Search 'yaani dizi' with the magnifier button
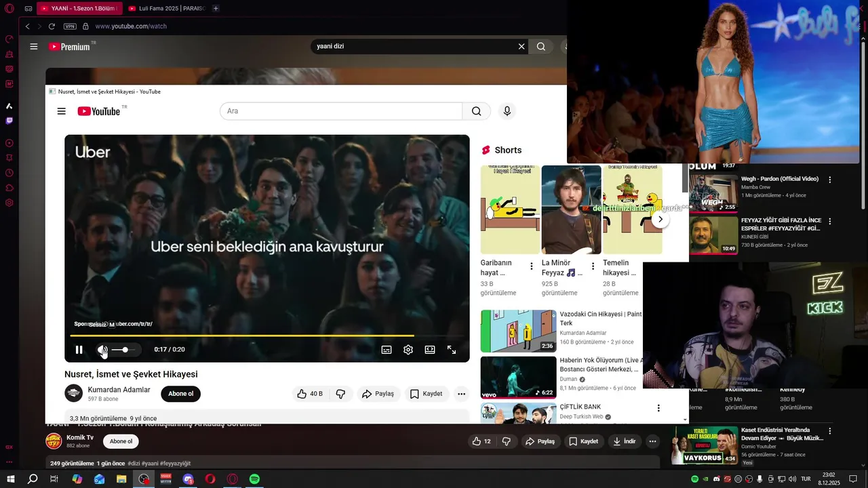This screenshot has width=868, height=488. pos(541,47)
